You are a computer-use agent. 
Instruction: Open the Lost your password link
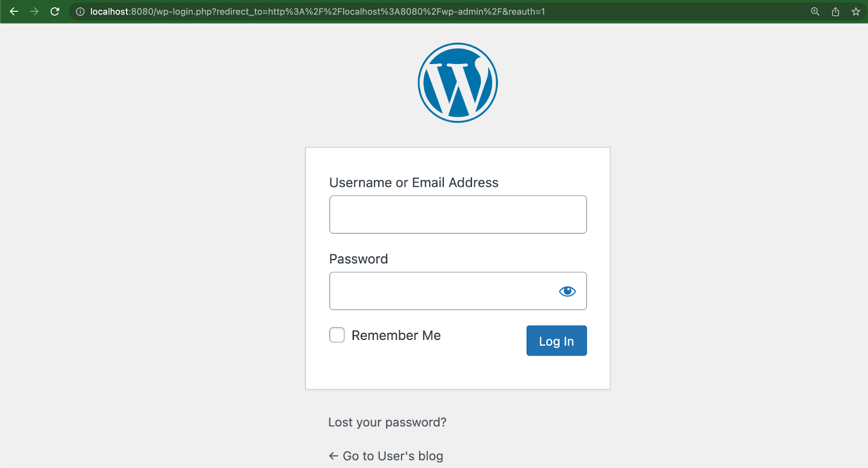point(387,422)
